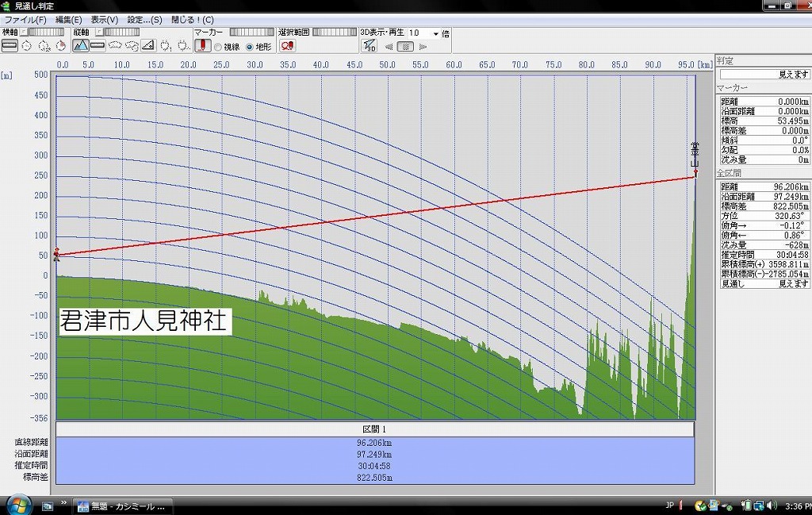Click the 無題 - カシミール taskbar button

click(x=122, y=506)
